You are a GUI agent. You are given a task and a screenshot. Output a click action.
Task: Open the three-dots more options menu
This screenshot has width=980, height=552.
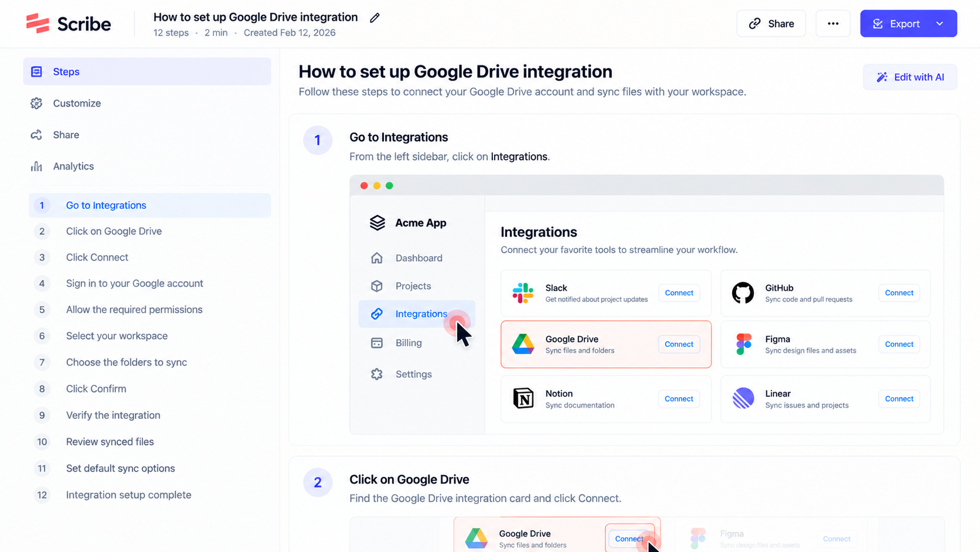pyautogui.click(x=833, y=23)
